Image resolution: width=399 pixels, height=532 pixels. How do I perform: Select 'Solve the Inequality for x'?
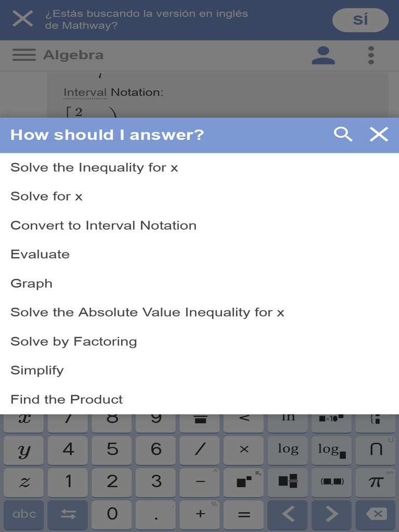tap(94, 167)
